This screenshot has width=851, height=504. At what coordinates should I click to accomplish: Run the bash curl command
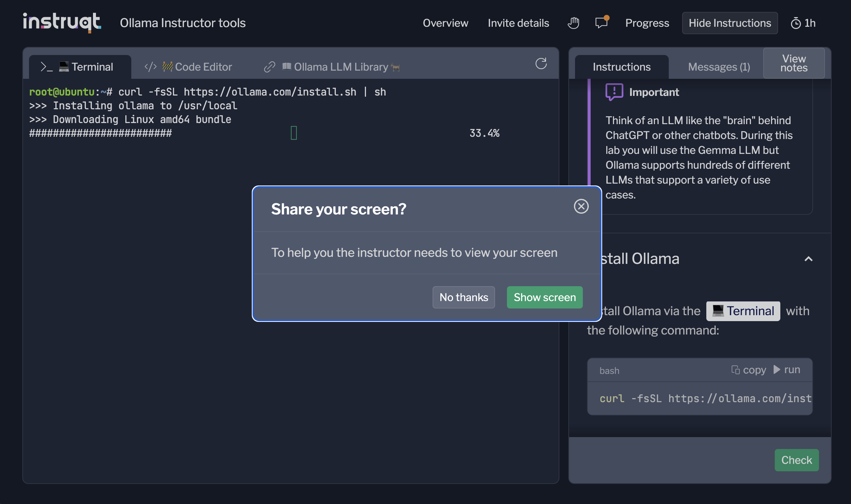[787, 370]
